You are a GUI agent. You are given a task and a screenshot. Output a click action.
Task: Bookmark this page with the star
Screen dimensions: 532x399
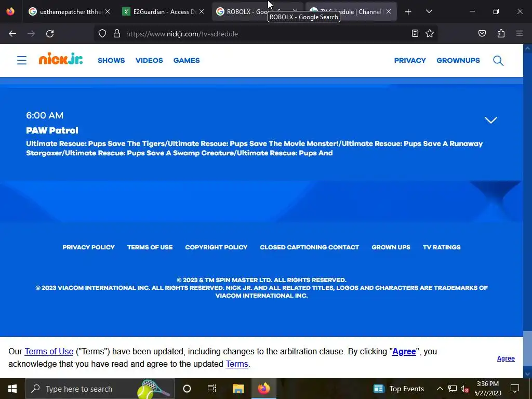(430, 33)
